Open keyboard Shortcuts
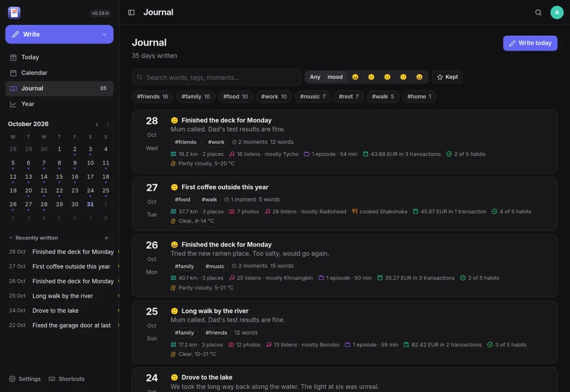Image resolution: width=570 pixels, height=392 pixels. (x=66, y=379)
